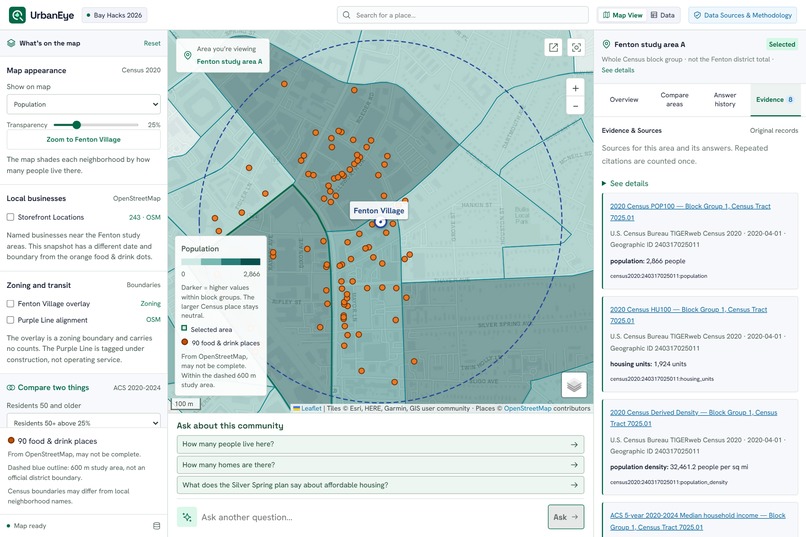Image resolution: width=806 pixels, height=537 pixels.
Task: Zoom out with the minus button
Action: [x=575, y=106]
